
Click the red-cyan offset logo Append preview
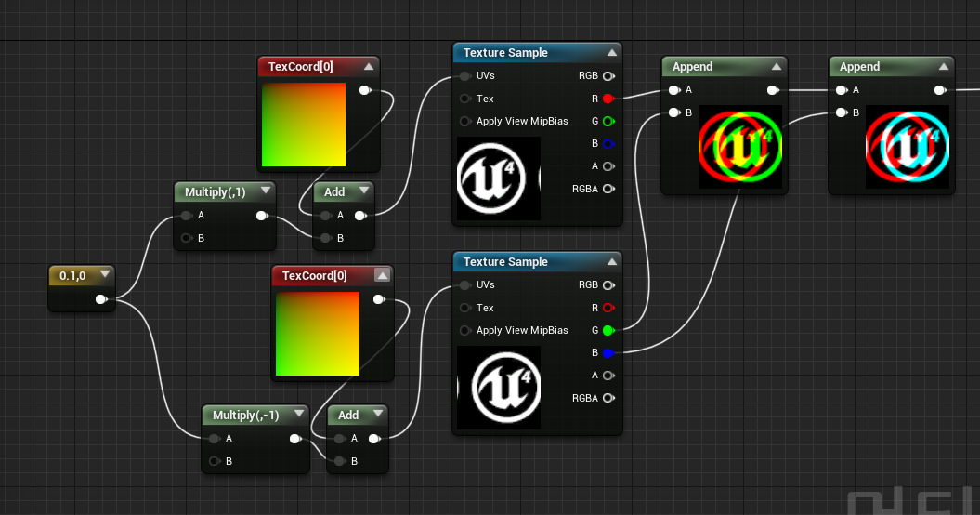click(x=908, y=147)
